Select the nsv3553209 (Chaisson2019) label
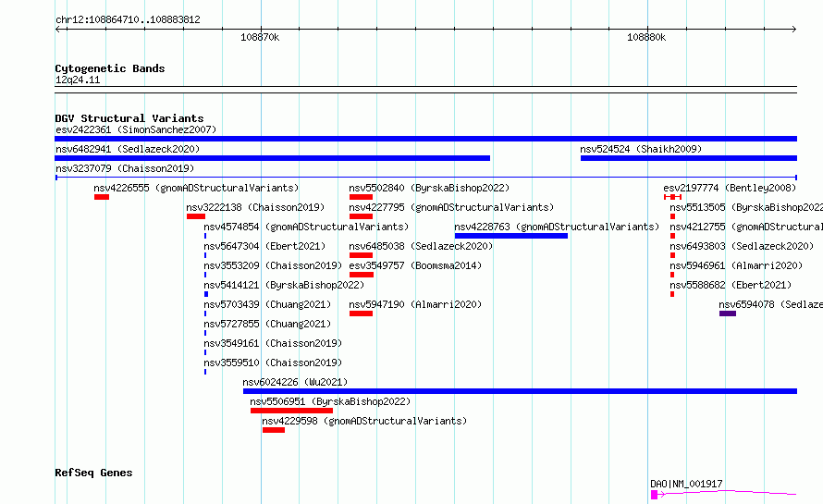Viewport: 823px width, 504px height. (x=273, y=265)
